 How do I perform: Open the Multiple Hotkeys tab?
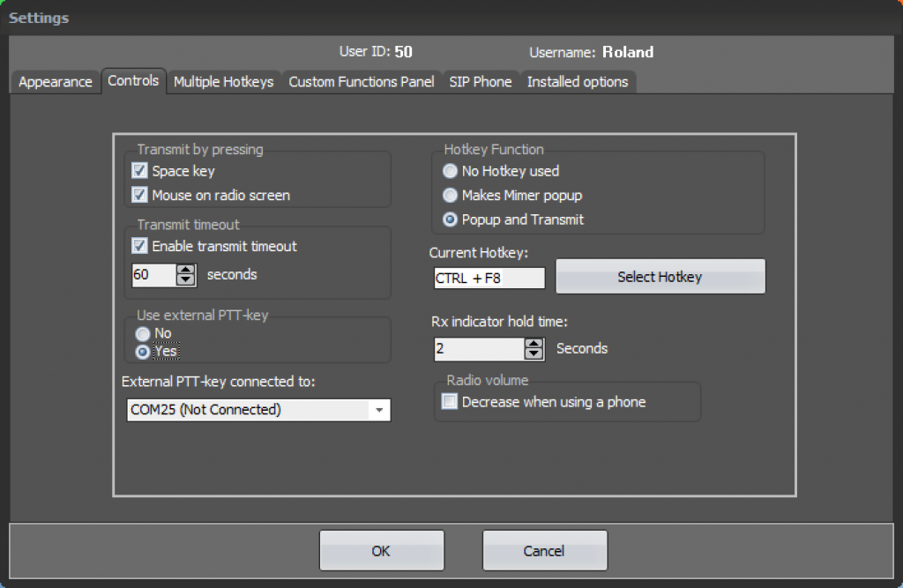click(223, 81)
